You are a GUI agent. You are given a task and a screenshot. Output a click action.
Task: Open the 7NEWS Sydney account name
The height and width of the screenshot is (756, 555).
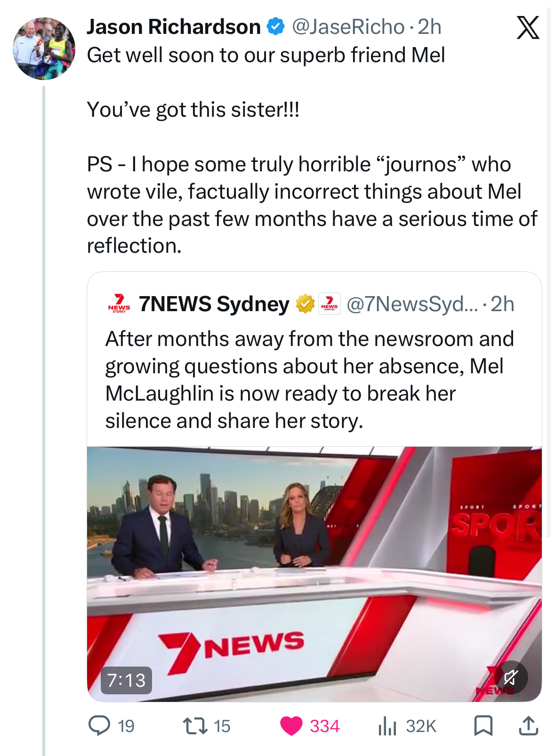(214, 304)
